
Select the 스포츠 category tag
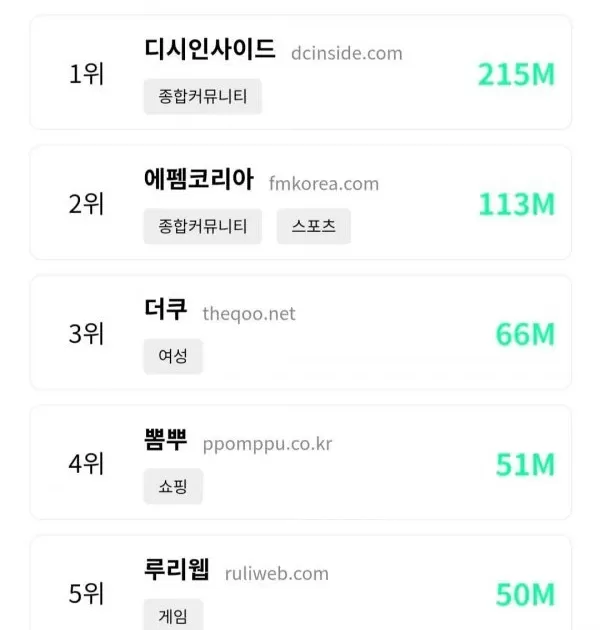tap(313, 226)
